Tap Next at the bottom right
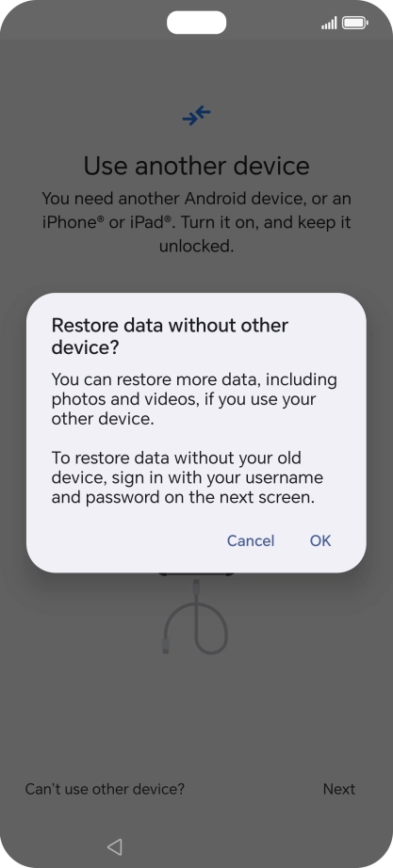Image resolution: width=393 pixels, height=868 pixels. pyautogui.click(x=338, y=789)
